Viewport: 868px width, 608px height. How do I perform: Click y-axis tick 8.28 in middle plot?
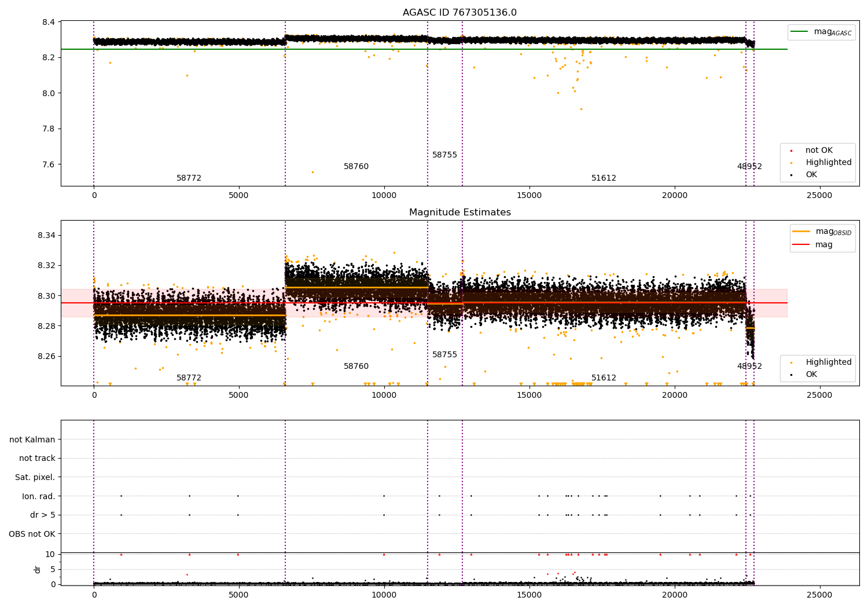pyautogui.click(x=46, y=326)
